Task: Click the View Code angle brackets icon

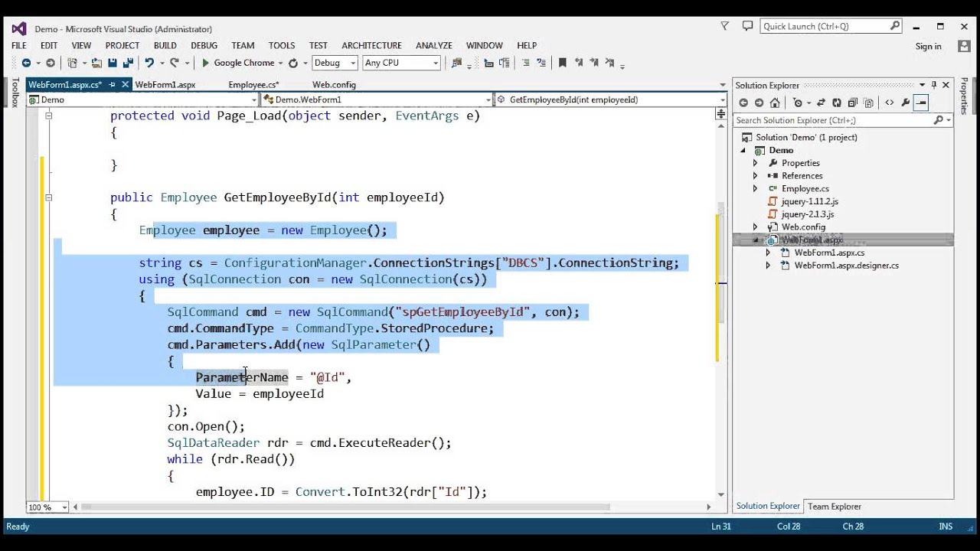Action: point(889,103)
